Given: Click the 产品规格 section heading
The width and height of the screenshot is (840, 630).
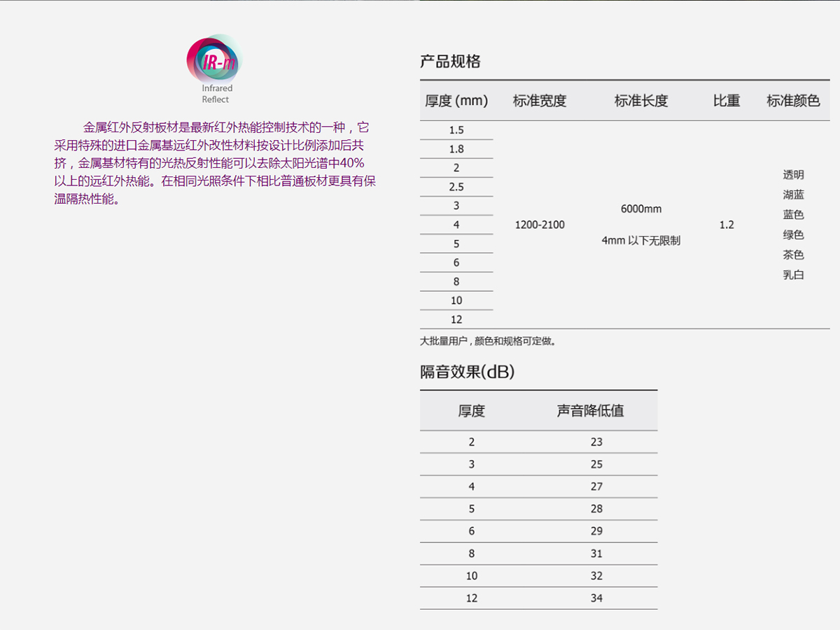Looking at the screenshot, I should point(450,62).
